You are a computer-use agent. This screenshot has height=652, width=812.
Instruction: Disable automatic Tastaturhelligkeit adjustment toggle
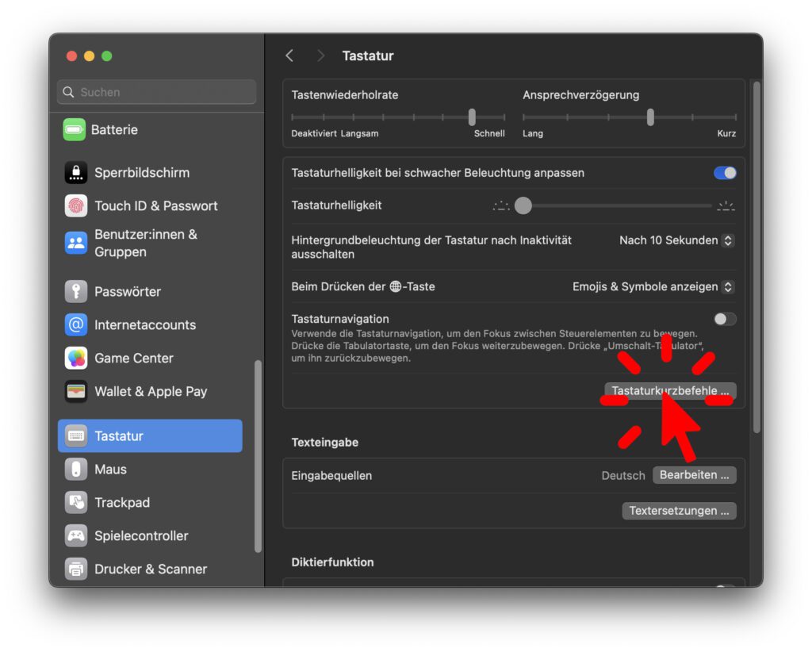tap(725, 173)
